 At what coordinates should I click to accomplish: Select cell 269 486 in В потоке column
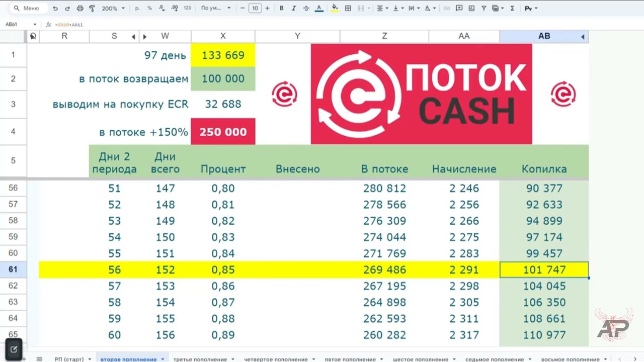click(384, 269)
